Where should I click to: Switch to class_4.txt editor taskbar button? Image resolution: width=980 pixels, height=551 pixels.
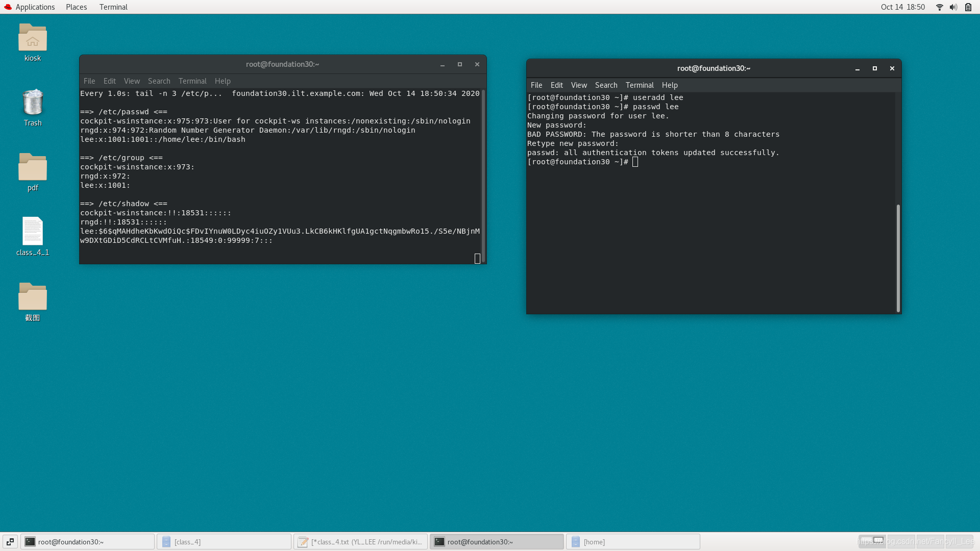pos(360,542)
